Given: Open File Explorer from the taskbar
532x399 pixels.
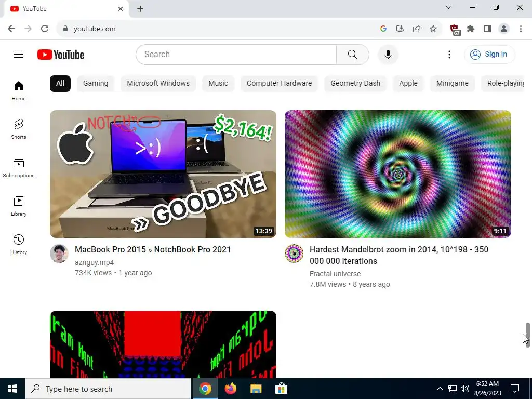Looking at the screenshot, I should (256, 389).
